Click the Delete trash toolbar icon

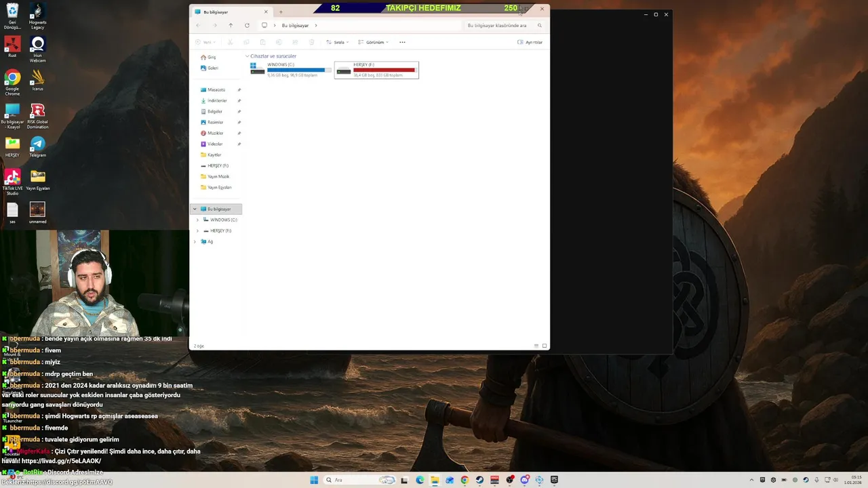(x=312, y=42)
